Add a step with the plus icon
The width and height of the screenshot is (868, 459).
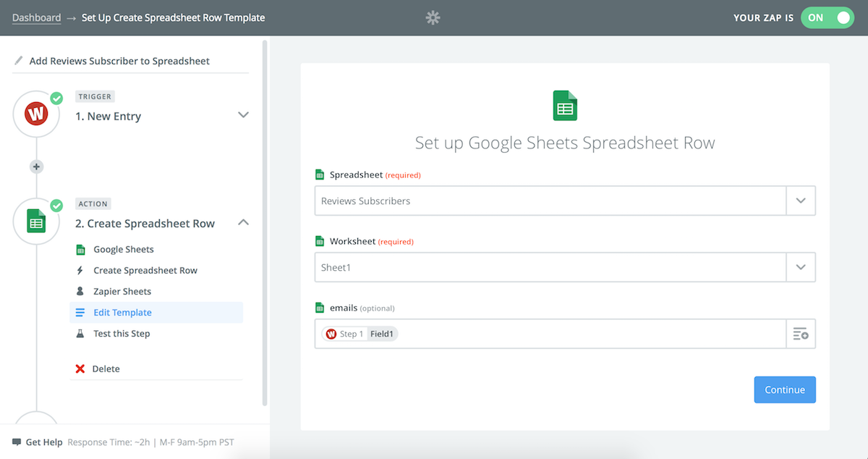[x=36, y=167]
